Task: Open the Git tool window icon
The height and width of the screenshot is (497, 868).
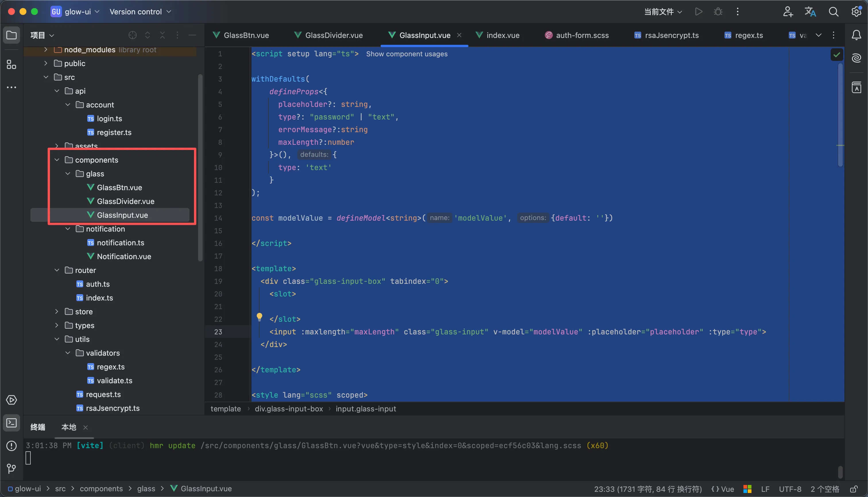Action: (11, 468)
